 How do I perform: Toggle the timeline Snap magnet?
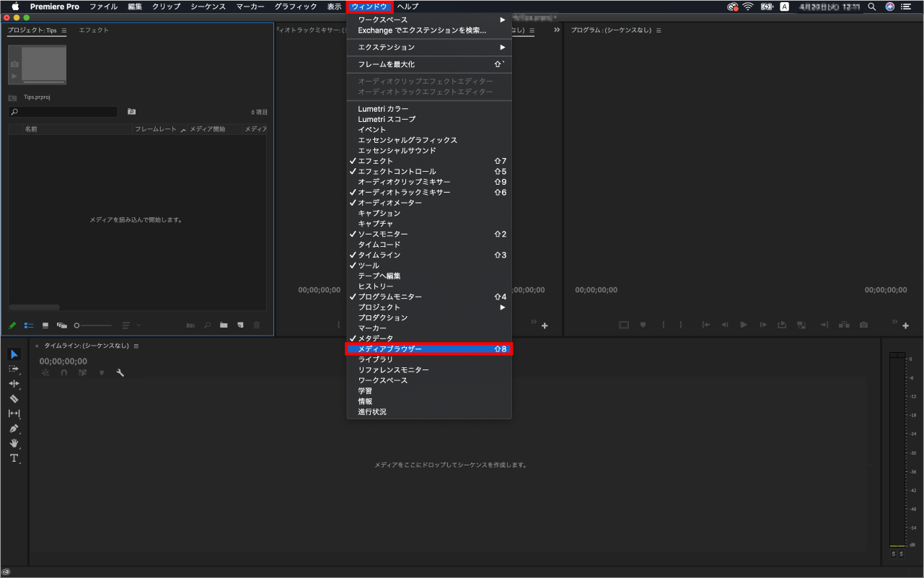pos(64,373)
